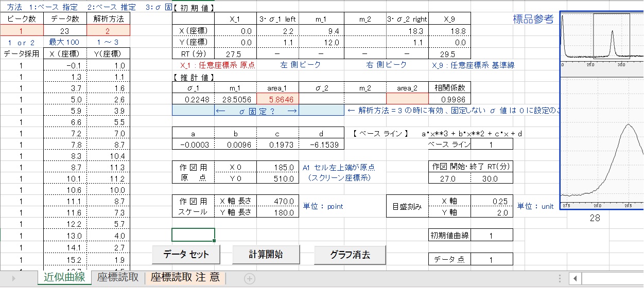Select estimated σ_1 value 0.2248
Viewport: 644px width, 288px height.
tap(193, 99)
